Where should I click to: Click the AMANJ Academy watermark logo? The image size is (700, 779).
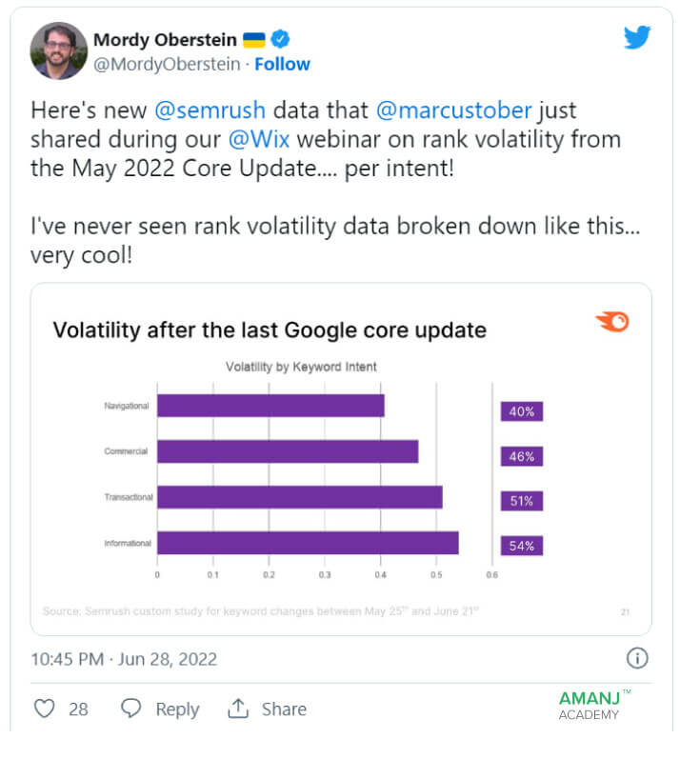coord(594,705)
